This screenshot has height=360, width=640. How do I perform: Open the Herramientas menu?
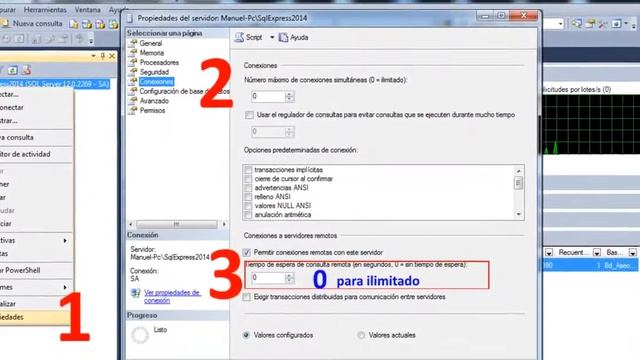[x=45, y=9]
